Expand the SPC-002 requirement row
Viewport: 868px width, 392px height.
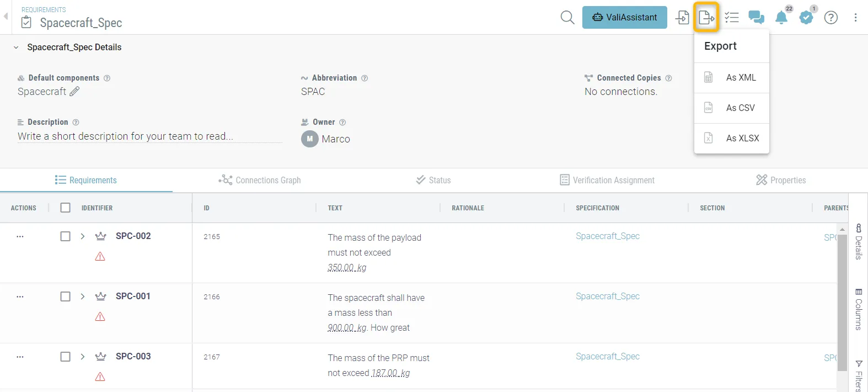coord(83,236)
